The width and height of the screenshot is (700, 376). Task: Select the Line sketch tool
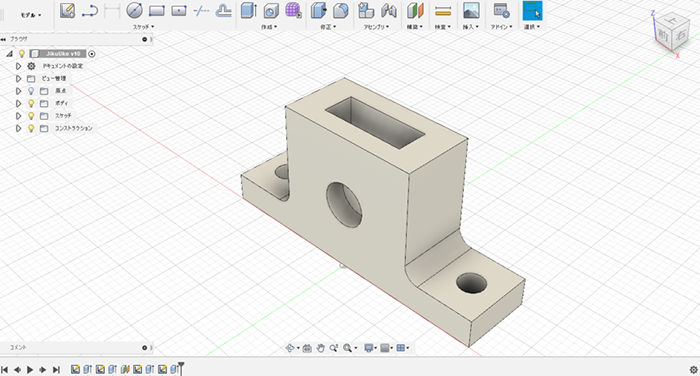[x=90, y=11]
